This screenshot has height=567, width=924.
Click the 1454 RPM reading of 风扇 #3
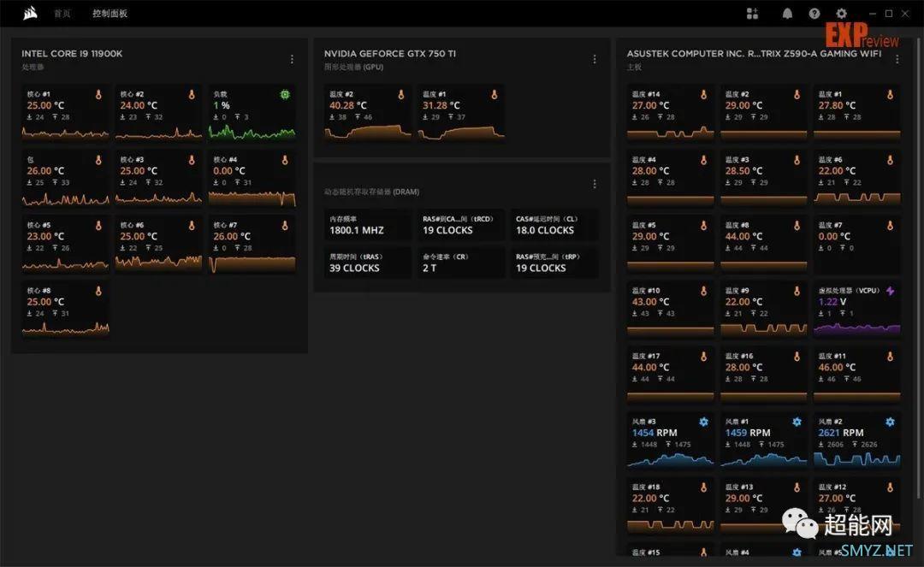click(654, 433)
